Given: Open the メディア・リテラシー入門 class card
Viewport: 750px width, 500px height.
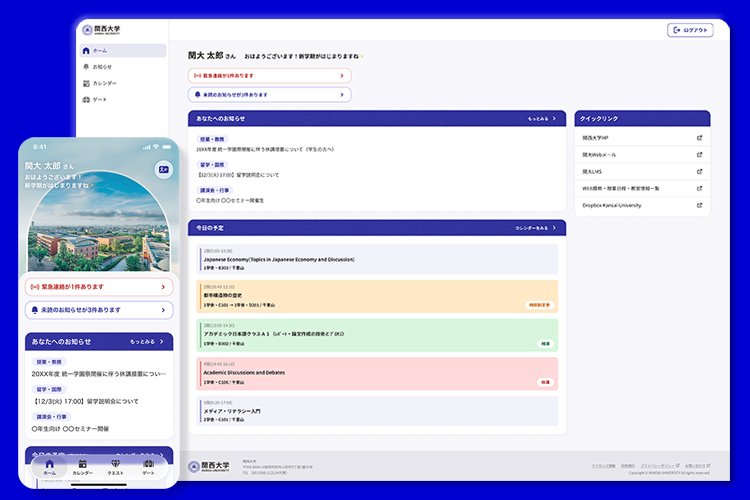Looking at the screenshot, I should [x=377, y=411].
